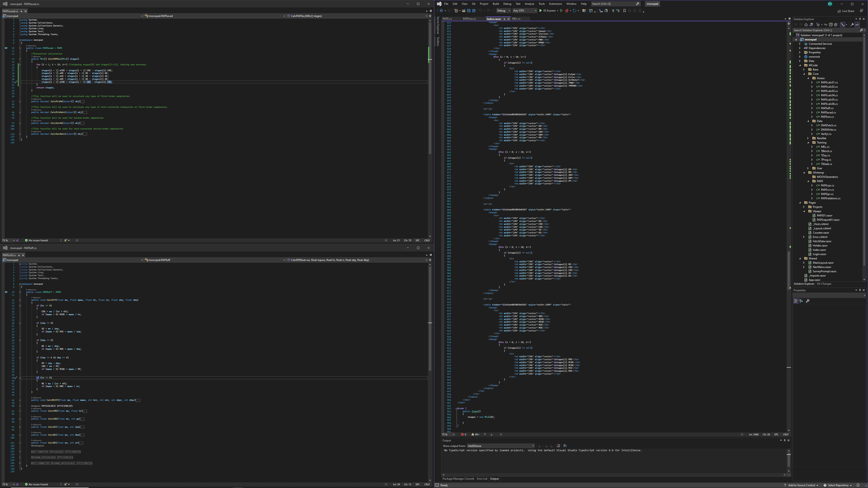Expand the Dependencies node
This screenshot has width=868, height=488.
coord(800,48)
